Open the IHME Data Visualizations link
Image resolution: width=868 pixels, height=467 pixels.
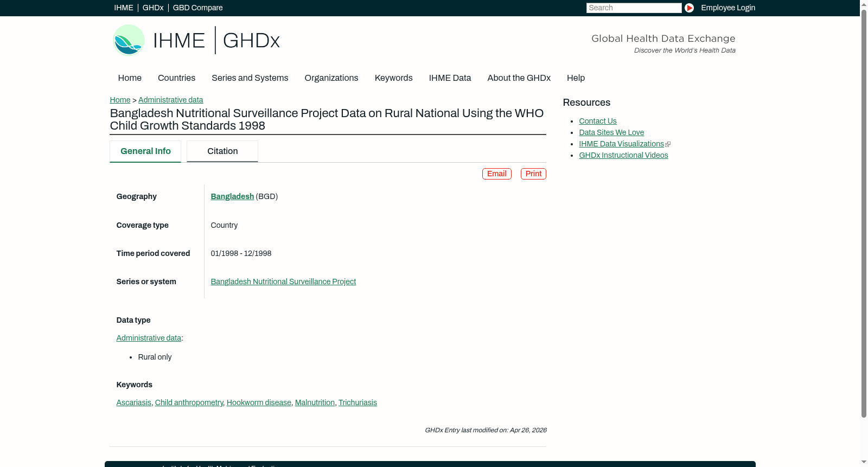click(x=621, y=144)
